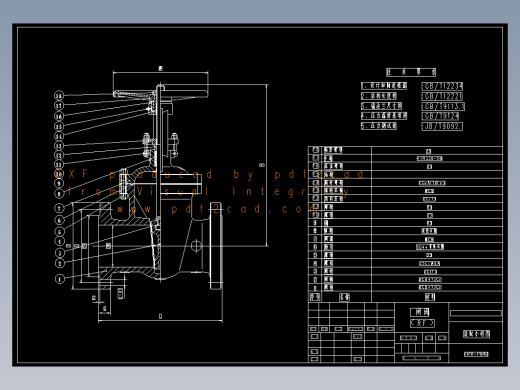Click the valve handwheel in the drawing

tap(161, 93)
